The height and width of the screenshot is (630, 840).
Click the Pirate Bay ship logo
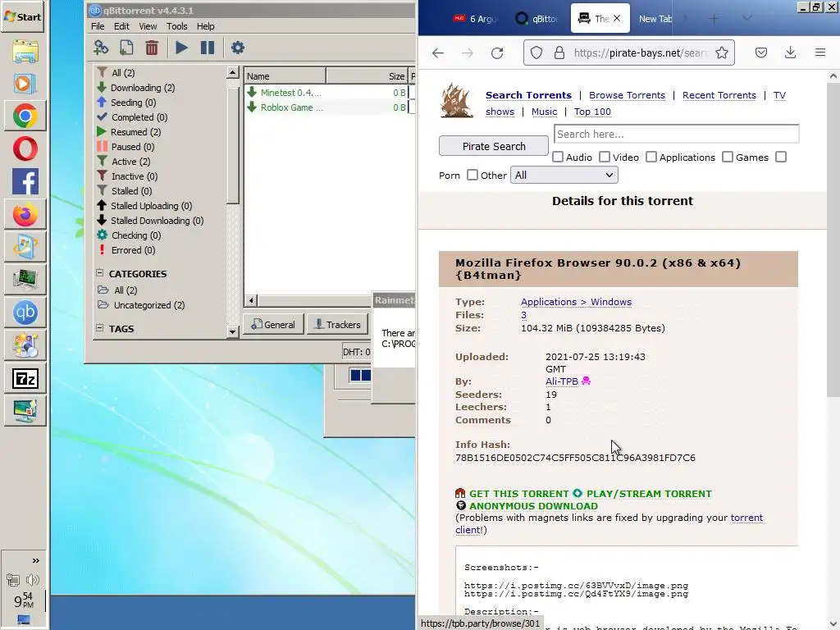point(456,100)
